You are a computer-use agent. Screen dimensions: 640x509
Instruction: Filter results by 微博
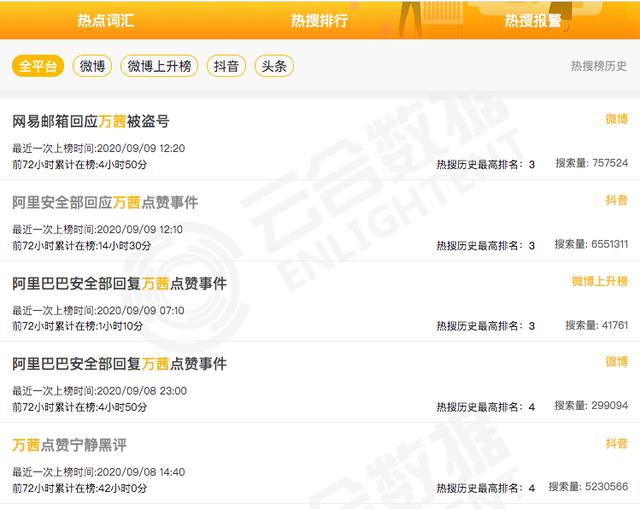point(92,66)
